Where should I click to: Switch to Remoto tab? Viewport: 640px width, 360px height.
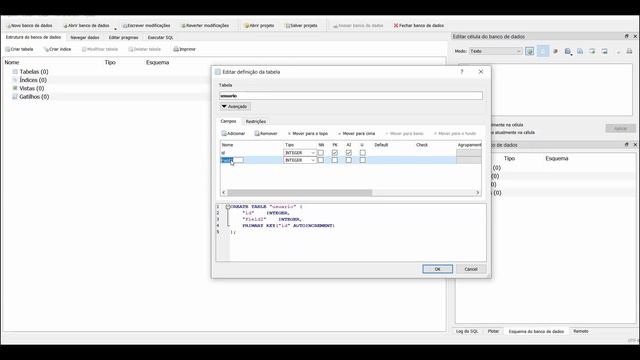pyautogui.click(x=581, y=331)
